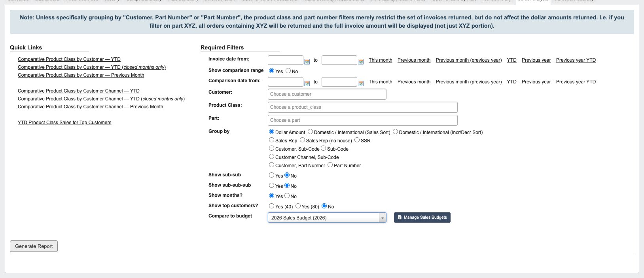Choose the SSR grouping radio

point(357,140)
